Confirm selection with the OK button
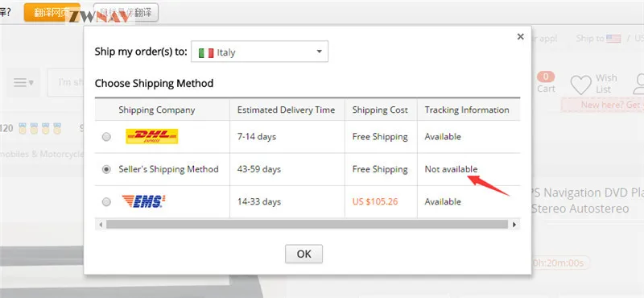Screen dimensions: 644x298 click(304, 254)
